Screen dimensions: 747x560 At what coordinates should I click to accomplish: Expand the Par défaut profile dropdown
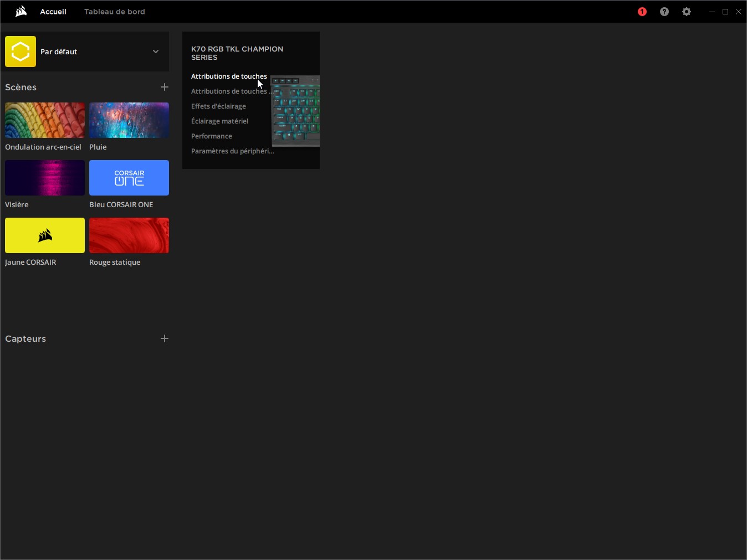tap(156, 52)
